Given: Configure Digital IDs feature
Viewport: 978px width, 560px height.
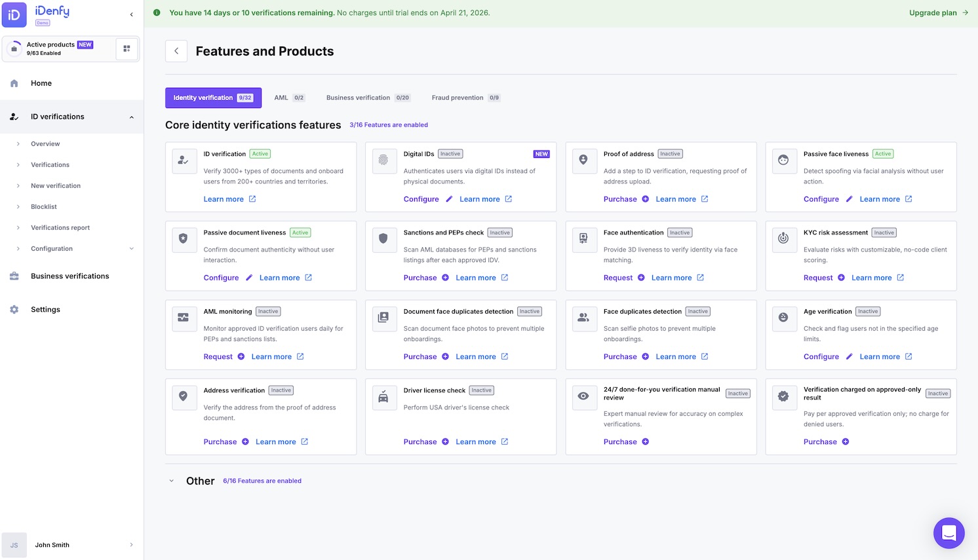Looking at the screenshot, I should pyautogui.click(x=428, y=199).
